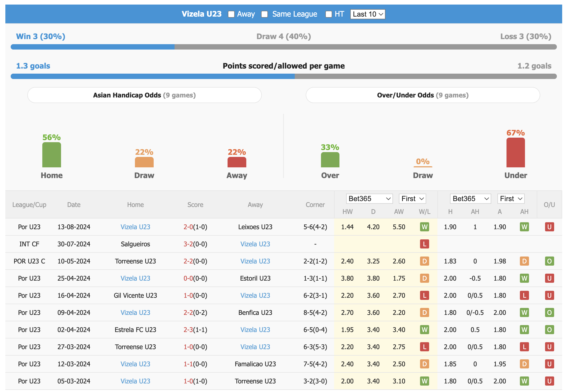Open Vizela U23 link in 13-08-2024 row
Screen dimensions: 567x392
[x=135, y=227]
